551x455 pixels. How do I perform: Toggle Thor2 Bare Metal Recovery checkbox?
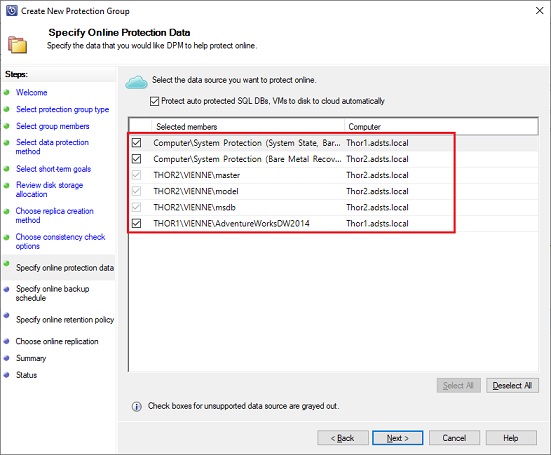click(136, 159)
